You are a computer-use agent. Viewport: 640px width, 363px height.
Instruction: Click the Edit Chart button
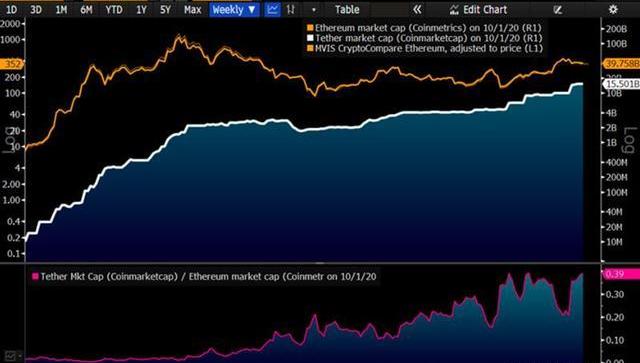click(x=478, y=9)
